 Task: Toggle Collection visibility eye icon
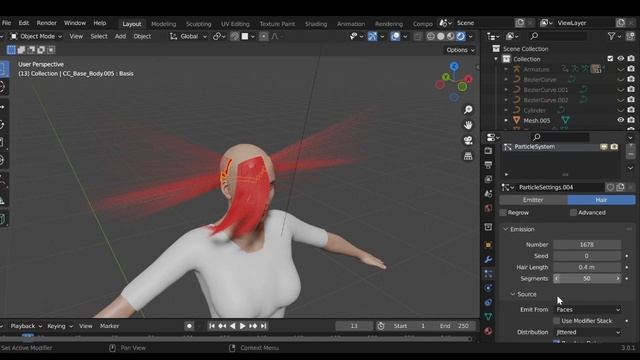click(x=620, y=59)
